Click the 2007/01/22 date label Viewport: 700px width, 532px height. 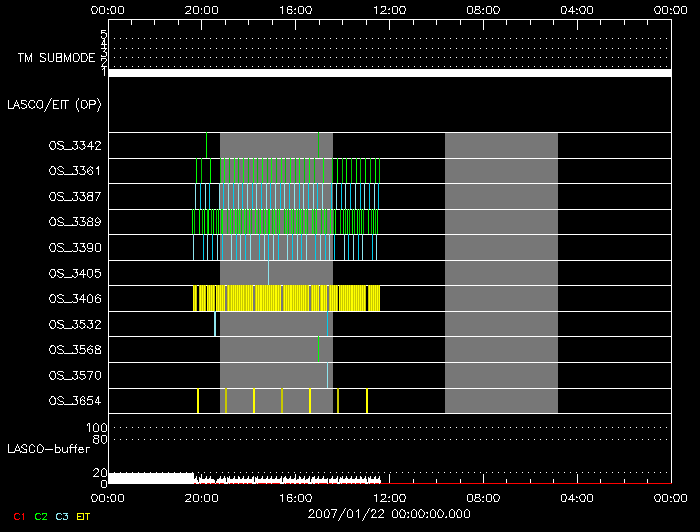tap(389, 513)
